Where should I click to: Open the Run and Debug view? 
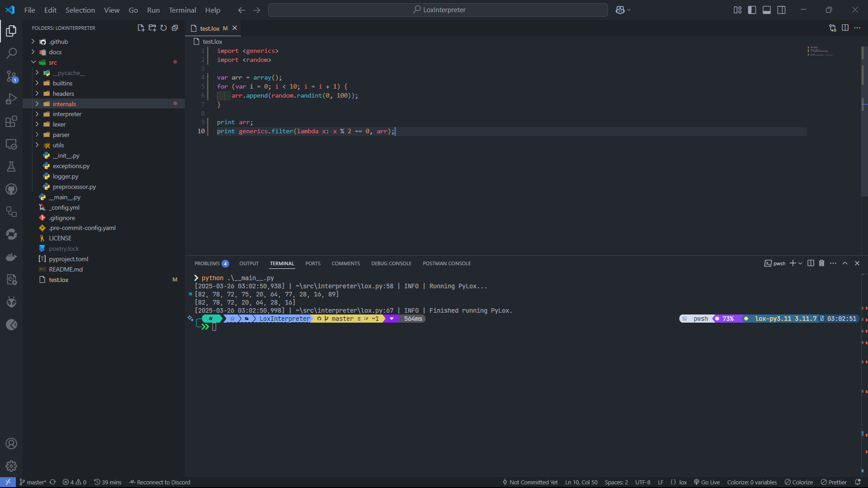(11, 99)
